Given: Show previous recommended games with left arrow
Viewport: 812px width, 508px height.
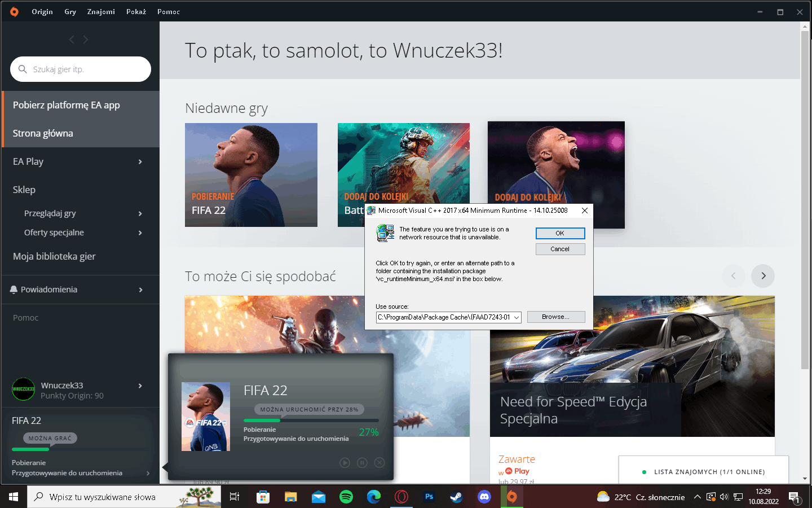Looking at the screenshot, I should coord(733,276).
